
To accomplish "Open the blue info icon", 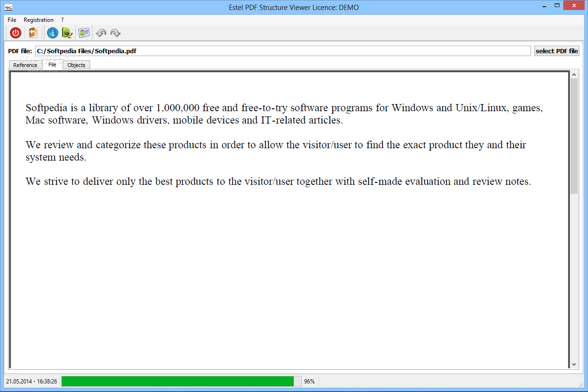I will (53, 33).
